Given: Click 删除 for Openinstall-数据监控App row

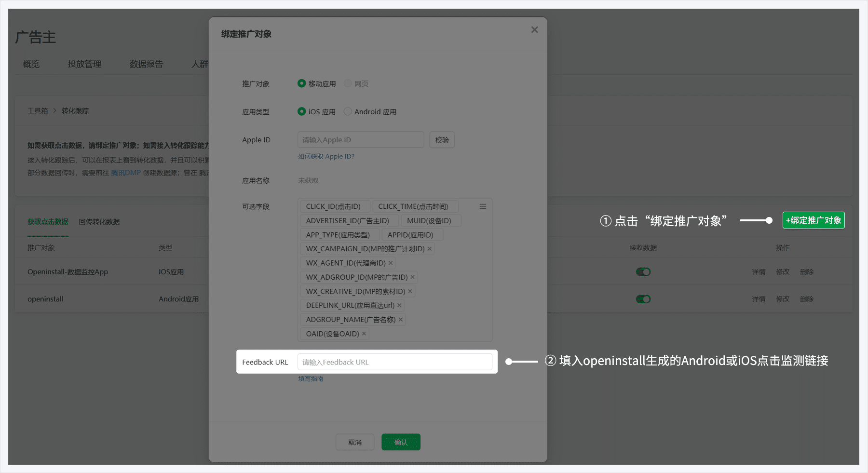Looking at the screenshot, I should [x=807, y=272].
